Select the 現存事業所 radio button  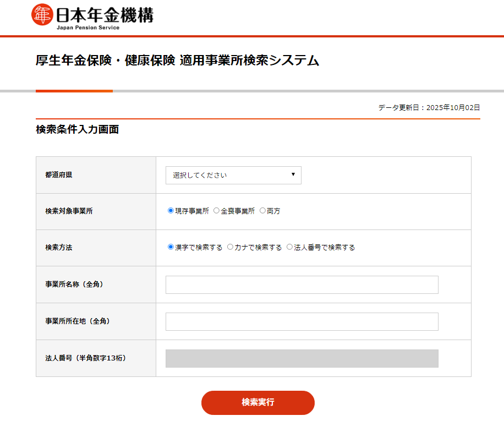tap(171, 211)
